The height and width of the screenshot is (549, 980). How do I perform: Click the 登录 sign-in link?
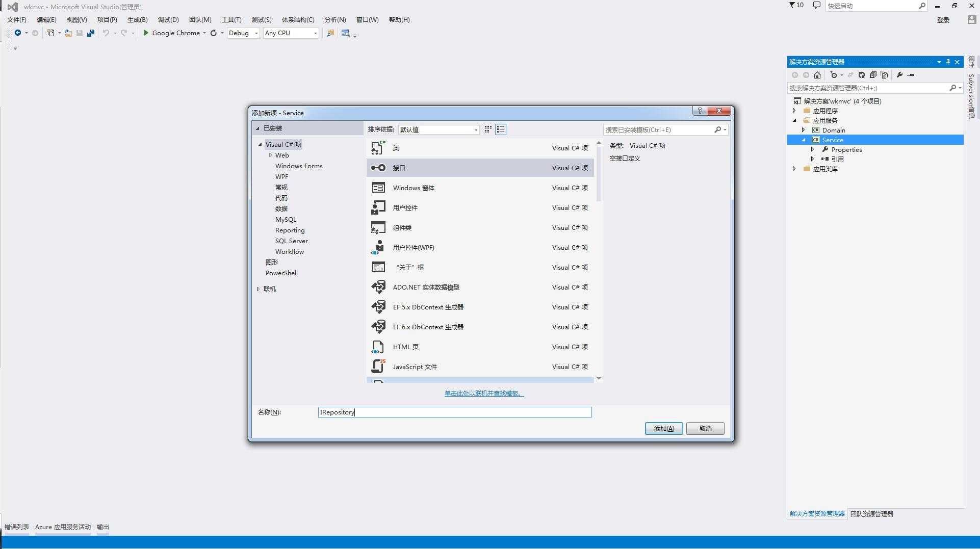coord(943,20)
